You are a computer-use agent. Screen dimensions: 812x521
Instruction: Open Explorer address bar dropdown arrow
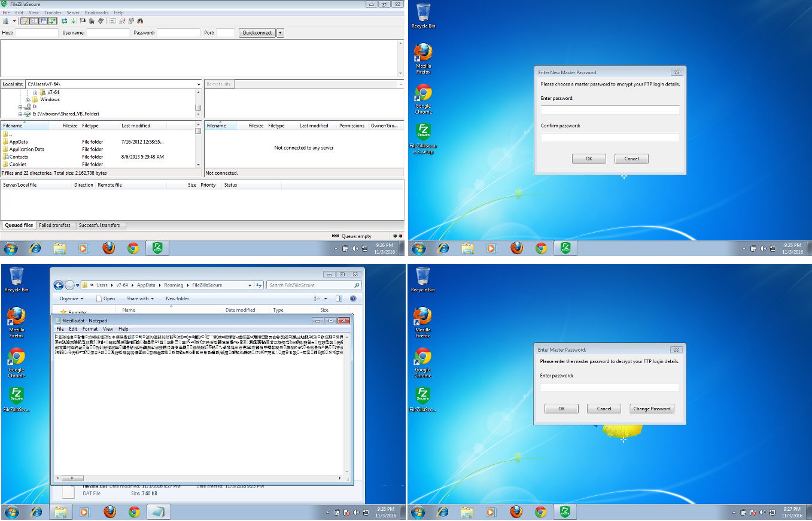click(x=249, y=285)
